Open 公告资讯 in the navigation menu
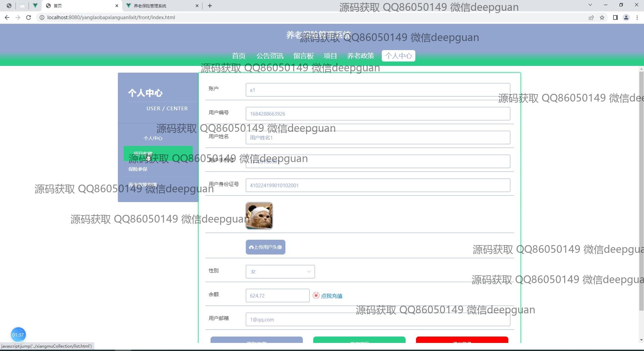Screen dimensions: 644x351 270,56
